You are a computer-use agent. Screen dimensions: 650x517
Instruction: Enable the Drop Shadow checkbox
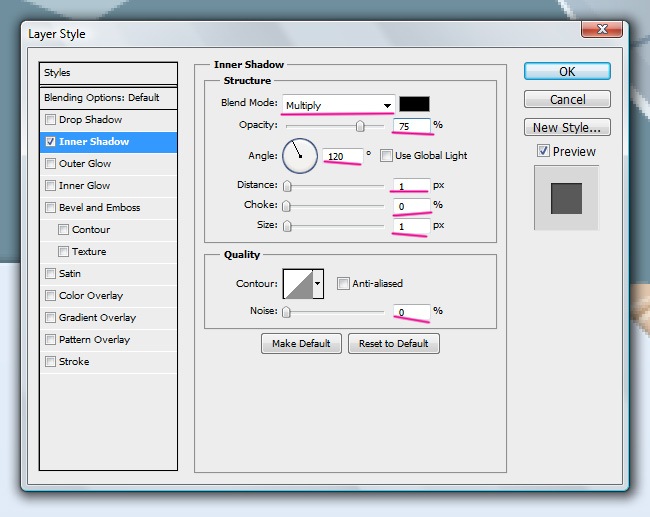tap(50, 120)
